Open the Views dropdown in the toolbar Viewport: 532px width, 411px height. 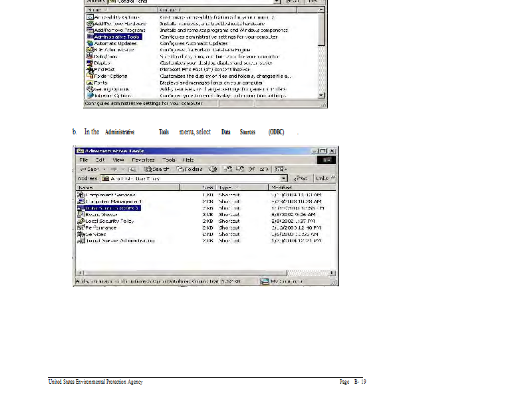281,170
